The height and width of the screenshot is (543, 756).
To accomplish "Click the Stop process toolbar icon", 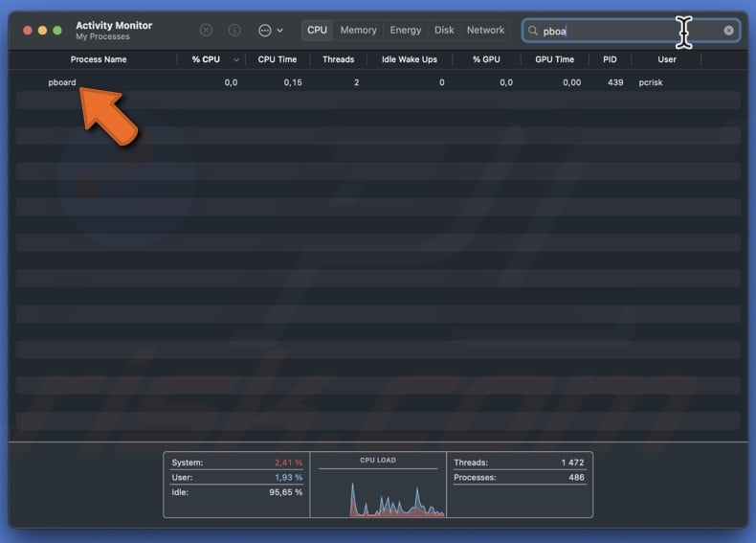I will [206, 31].
